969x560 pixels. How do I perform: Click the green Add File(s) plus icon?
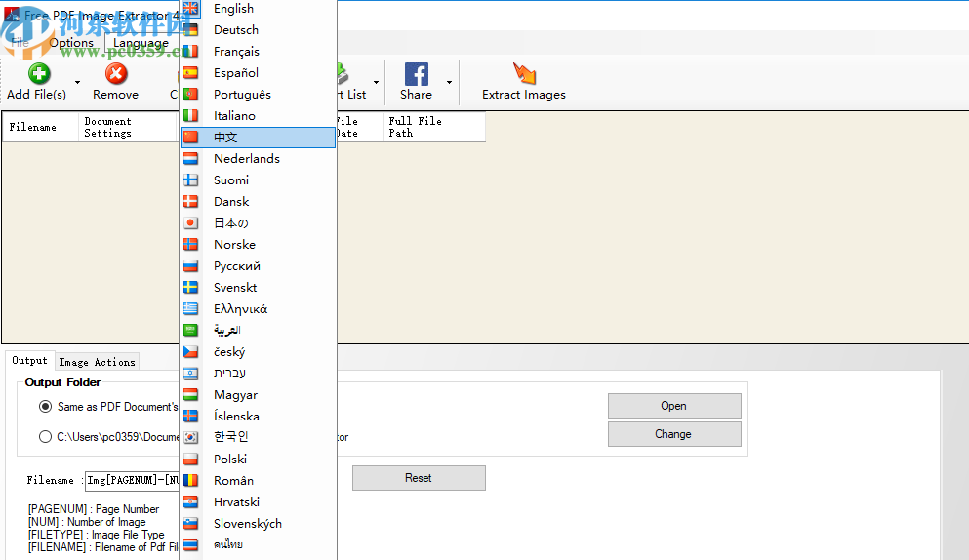coord(39,74)
